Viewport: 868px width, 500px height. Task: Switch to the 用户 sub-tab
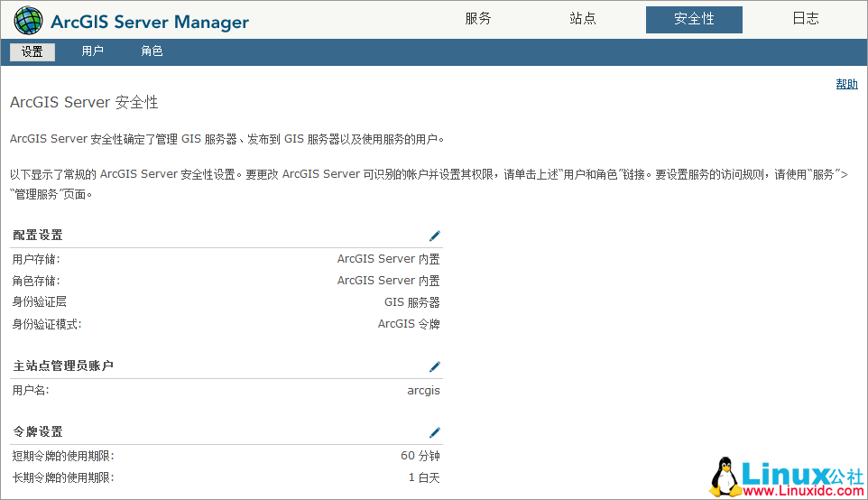(92, 51)
